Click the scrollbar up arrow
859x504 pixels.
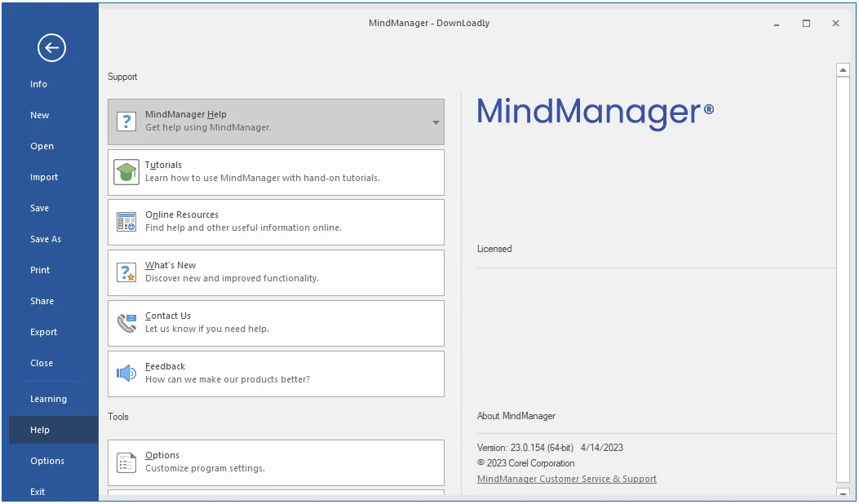tap(843, 70)
